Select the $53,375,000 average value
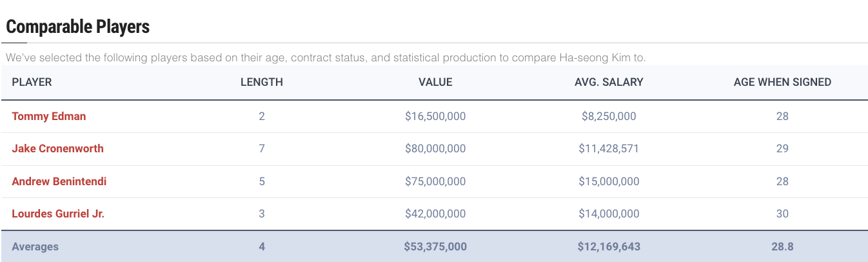 (435, 247)
